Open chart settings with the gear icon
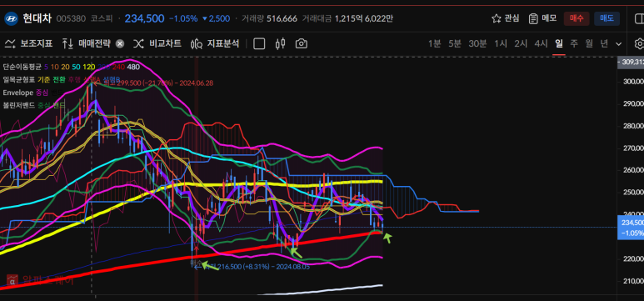644x301 pixels. [639, 43]
